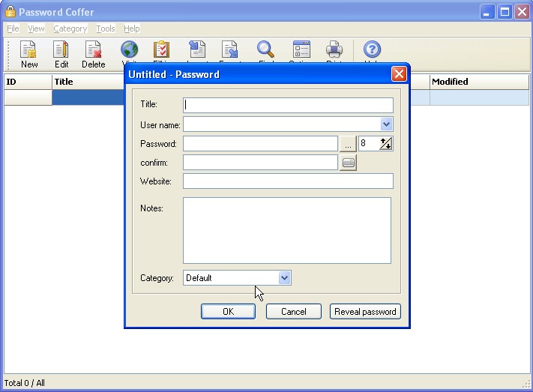Click the Modified column header
The width and height of the screenshot is (533, 392).
coord(479,82)
